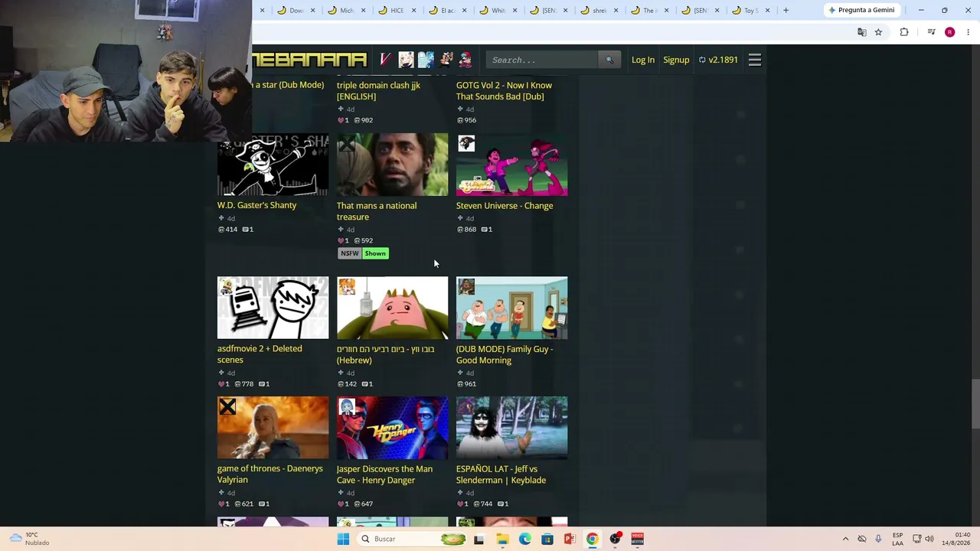Click the Log In link
980x551 pixels.
click(643, 60)
